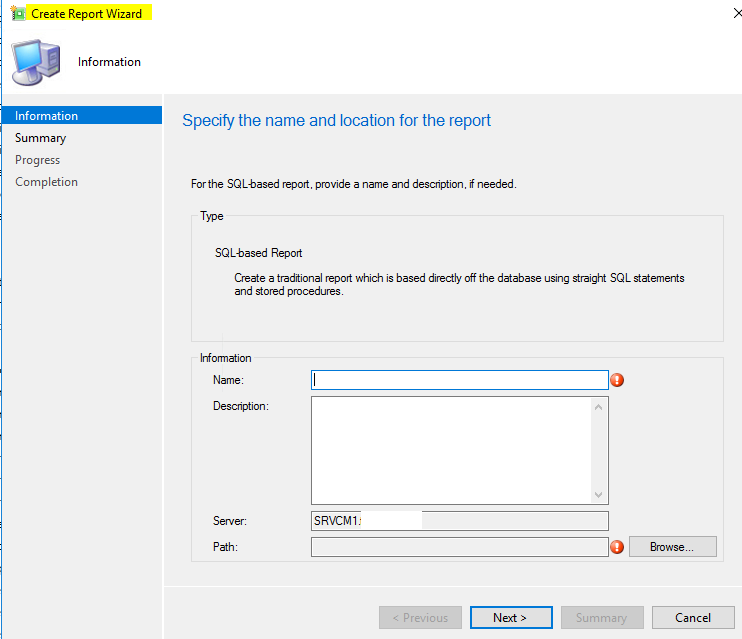Click inside the Description text area
Screen dimensions: 742x639
click(451, 450)
